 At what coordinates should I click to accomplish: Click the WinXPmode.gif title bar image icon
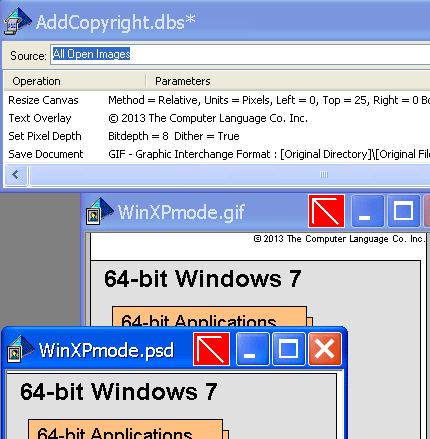(99, 211)
